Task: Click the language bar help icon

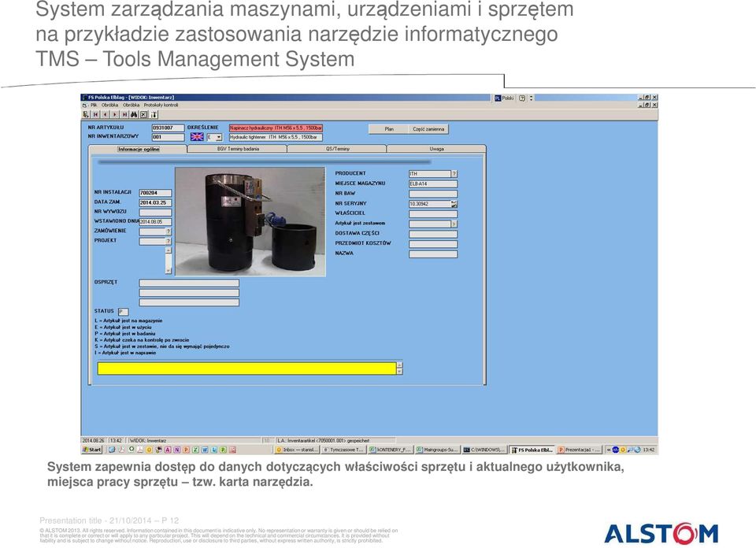Action: (x=522, y=98)
